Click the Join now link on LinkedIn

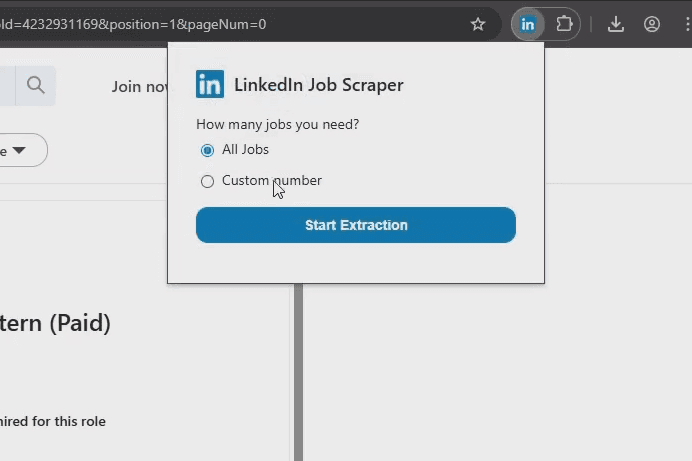click(139, 86)
